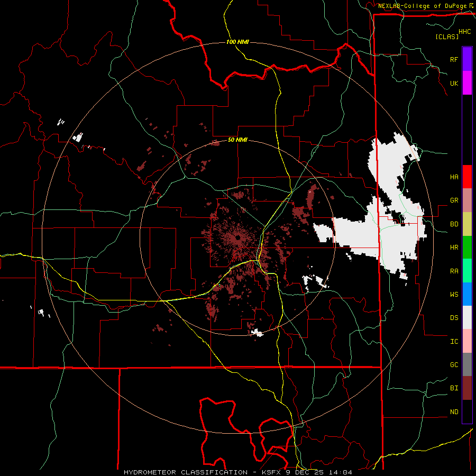Click the HR green legend swatch
Screen dimensions: 476x476
[x=467, y=247]
